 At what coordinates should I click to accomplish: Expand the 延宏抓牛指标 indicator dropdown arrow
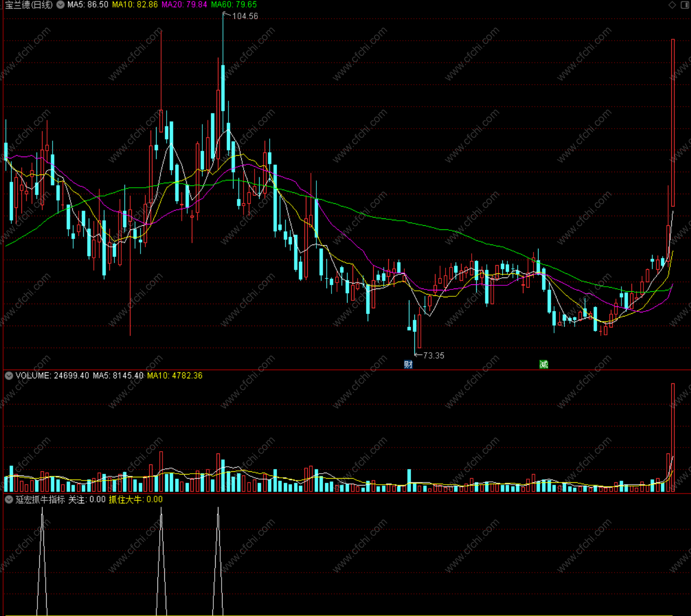click(9, 500)
